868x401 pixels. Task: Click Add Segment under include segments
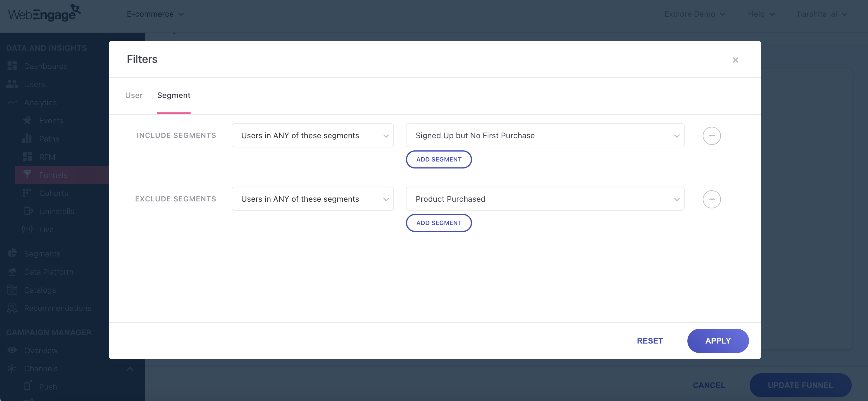point(439,159)
